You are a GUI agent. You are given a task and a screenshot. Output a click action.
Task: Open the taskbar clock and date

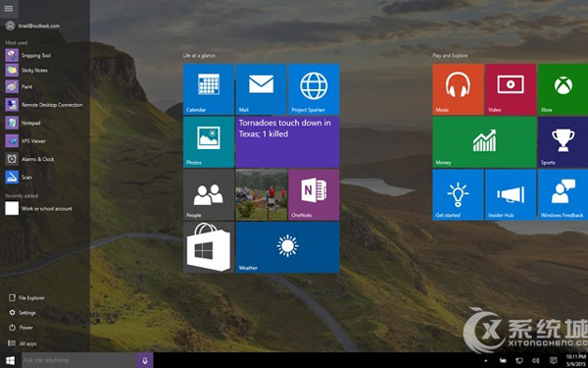(x=576, y=360)
